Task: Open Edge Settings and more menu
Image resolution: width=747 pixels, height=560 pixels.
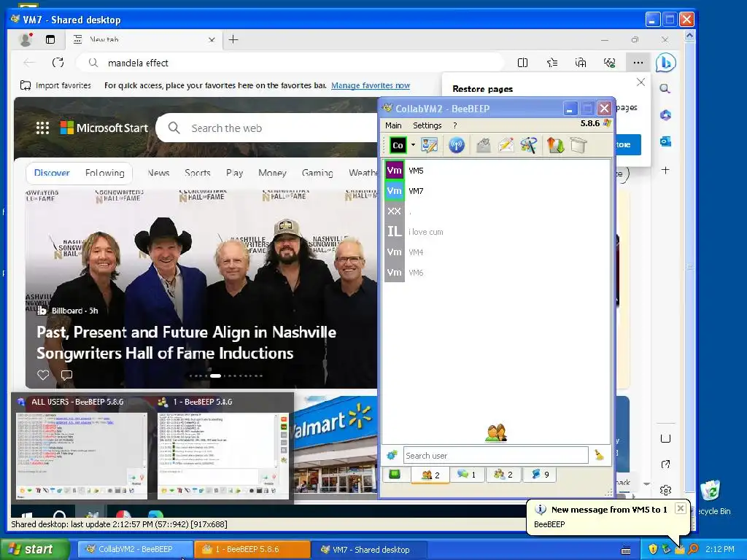Action: 638,63
